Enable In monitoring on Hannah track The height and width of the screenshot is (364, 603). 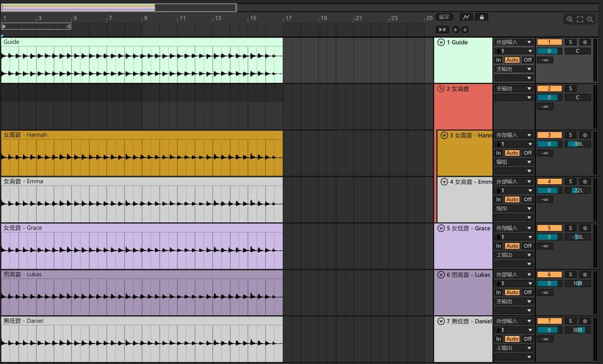click(x=498, y=153)
